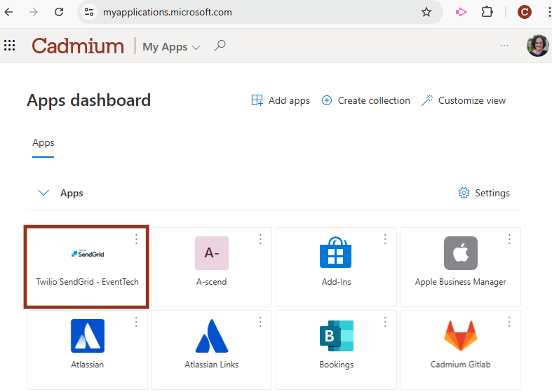Launch the Atlassian Links app
The height and width of the screenshot is (392, 552).
click(211, 350)
